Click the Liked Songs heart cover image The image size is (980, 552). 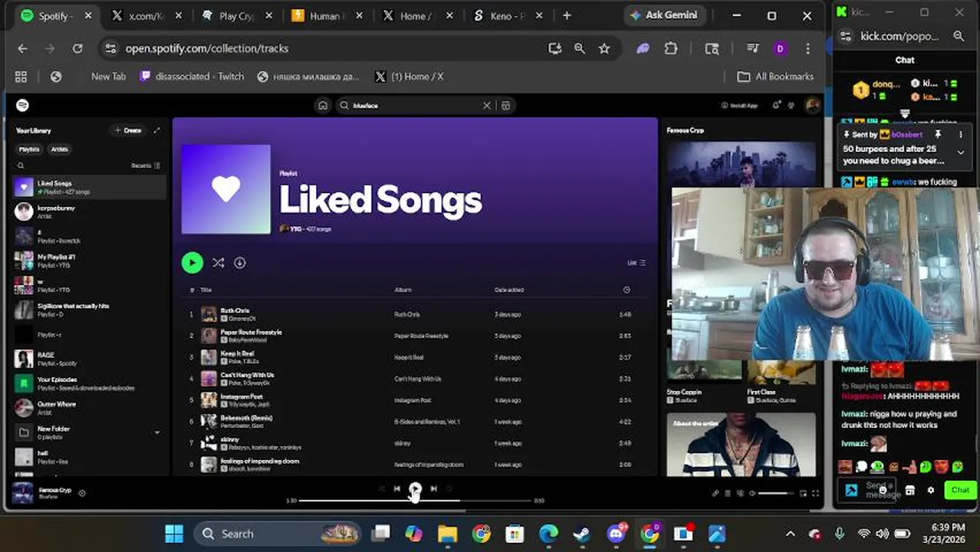click(x=226, y=189)
